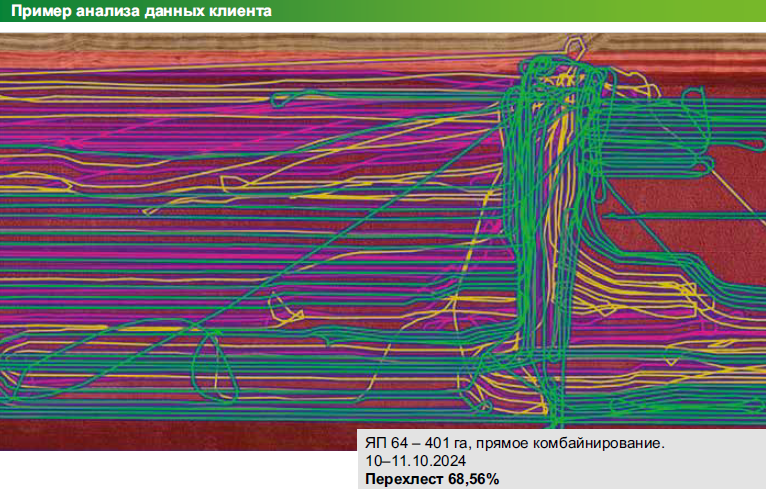Viewport: 766px width, 489px height.
Task: Click the horizontal green line crossing the red patch
Action: (x=680, y=213)
